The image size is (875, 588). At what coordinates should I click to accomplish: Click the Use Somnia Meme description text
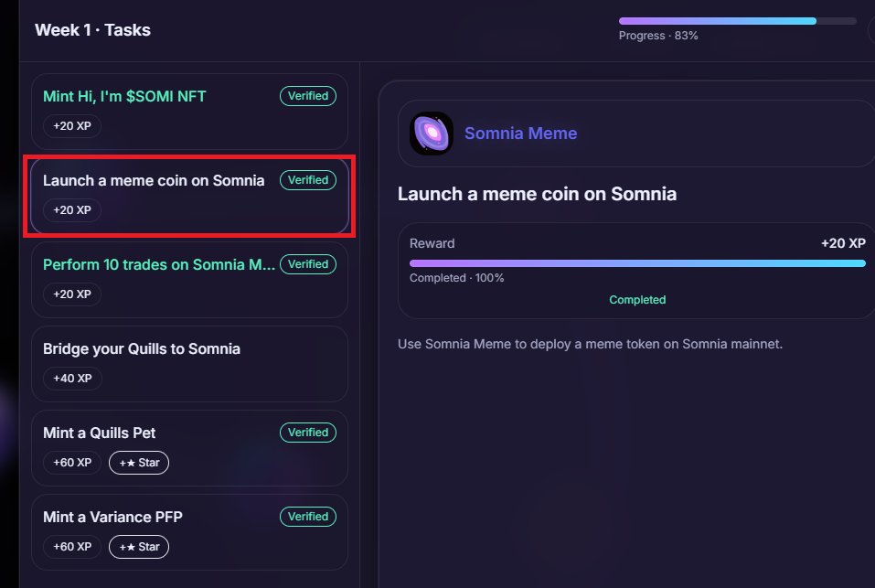coord(590,344)
